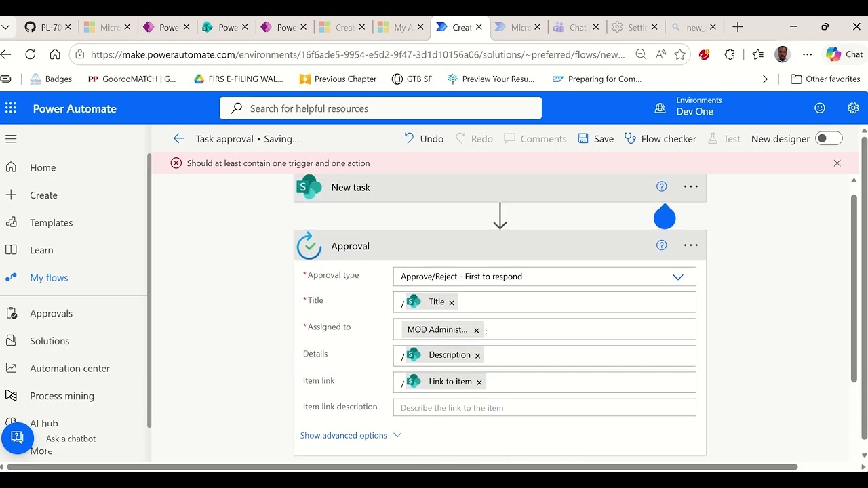This screenshot has width=868, height=488.
Task: Click the Redo button
Action: 474,138
